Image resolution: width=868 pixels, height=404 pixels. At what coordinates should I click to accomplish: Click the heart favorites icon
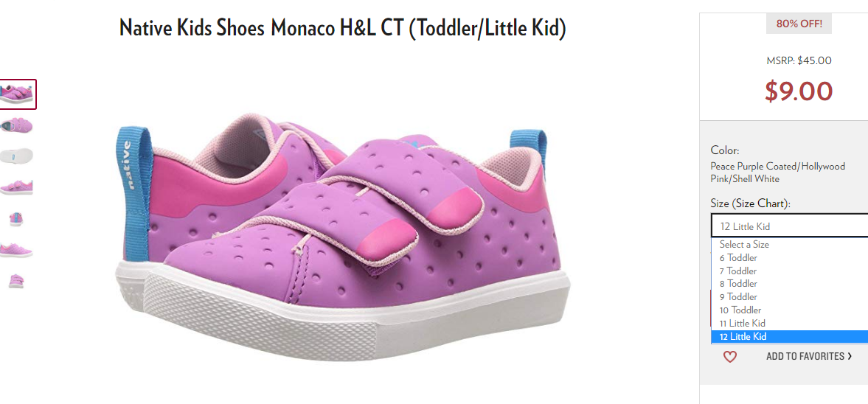tap(730, 357)
